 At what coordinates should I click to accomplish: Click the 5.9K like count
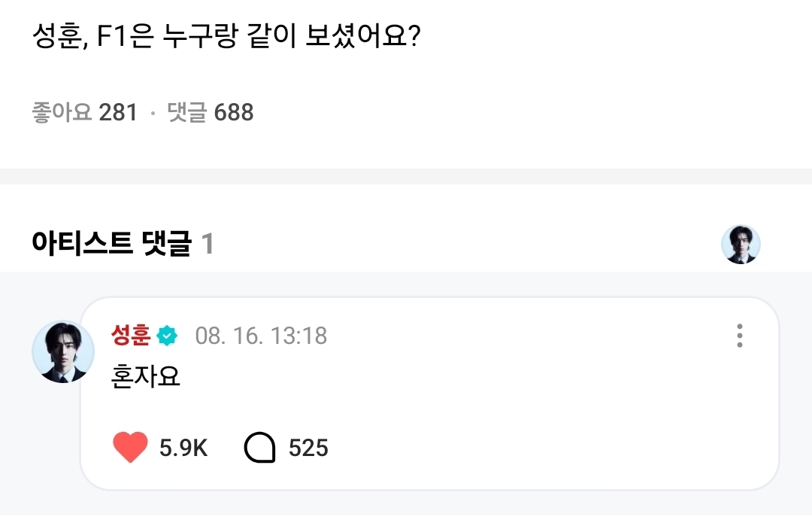pos(183,449)
